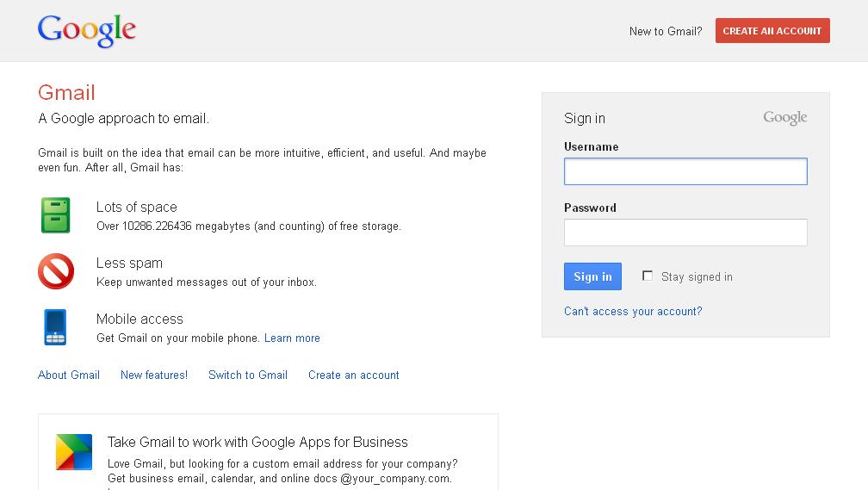The height and width of the screenshot is (490, 868).
Task: Click the 'Stay signed in' label text
Action: 697,276
